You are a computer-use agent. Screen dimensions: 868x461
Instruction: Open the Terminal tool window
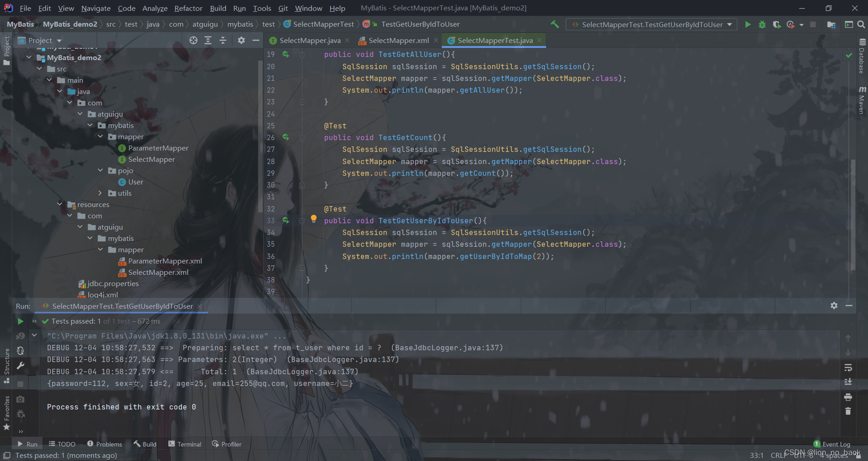(x=184, y=444)
